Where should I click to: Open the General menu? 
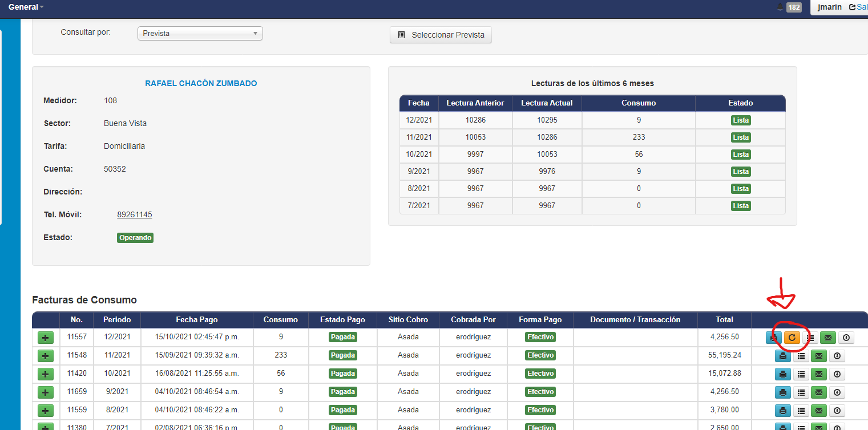point(26,7)
